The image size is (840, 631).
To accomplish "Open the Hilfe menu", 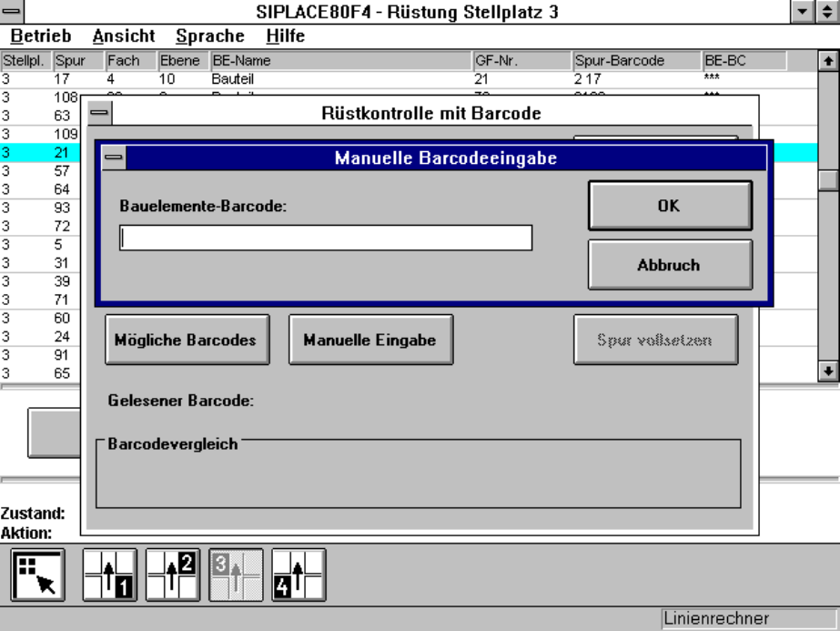I will point(286,36).
